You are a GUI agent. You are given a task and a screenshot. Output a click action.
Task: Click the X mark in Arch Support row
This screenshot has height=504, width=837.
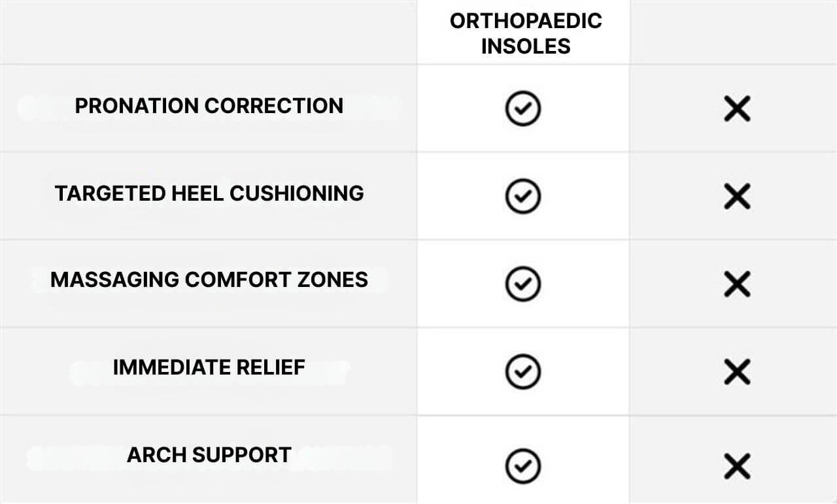[737, 466]
